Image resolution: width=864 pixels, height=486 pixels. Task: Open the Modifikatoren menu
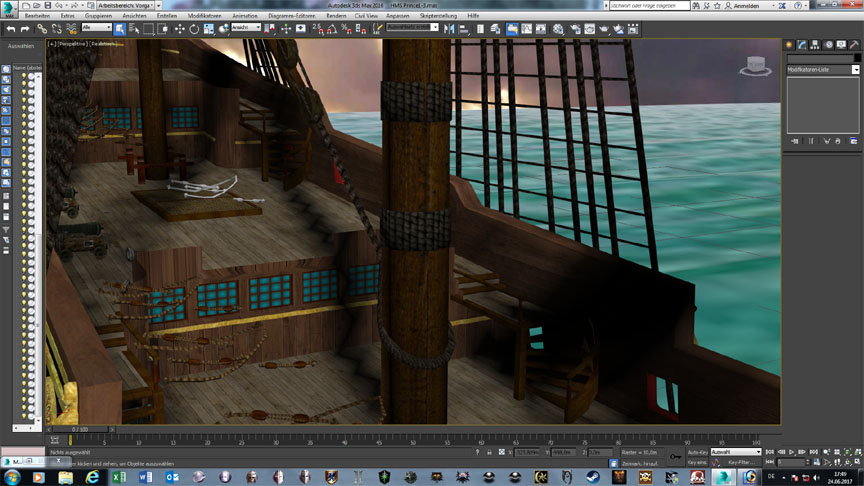coord(204,16)
